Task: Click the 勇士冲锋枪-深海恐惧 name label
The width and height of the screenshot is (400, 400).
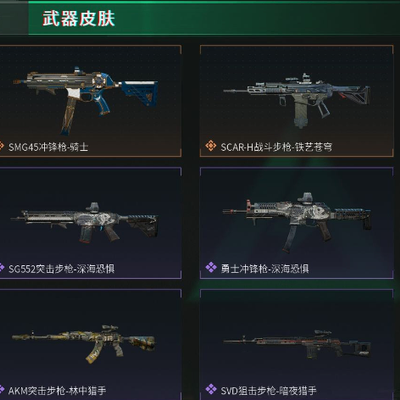Action: point(265,268)
